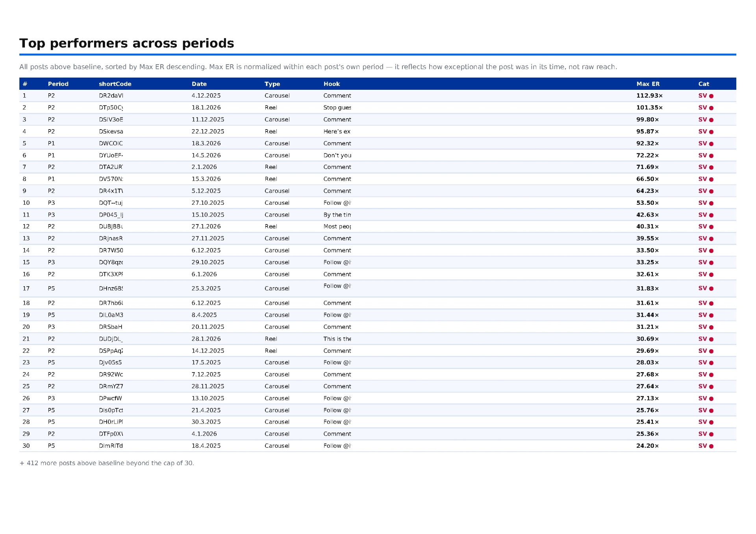
Task: Click the SV dot in row 10
Action: pos(711,203)
